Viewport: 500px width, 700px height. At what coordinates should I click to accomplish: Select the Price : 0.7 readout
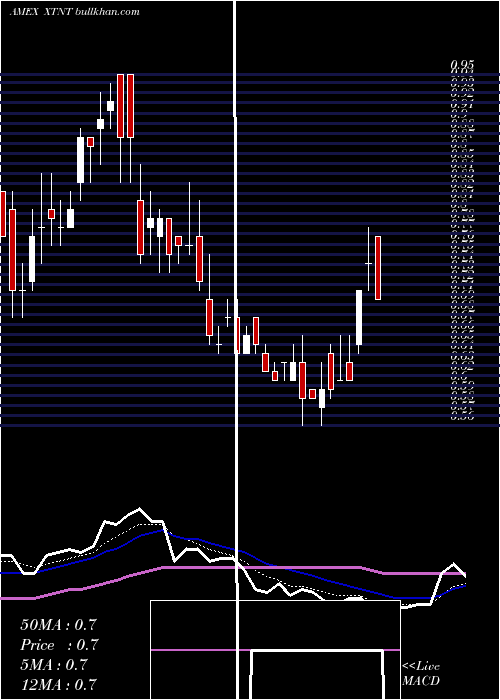[58, 645]
